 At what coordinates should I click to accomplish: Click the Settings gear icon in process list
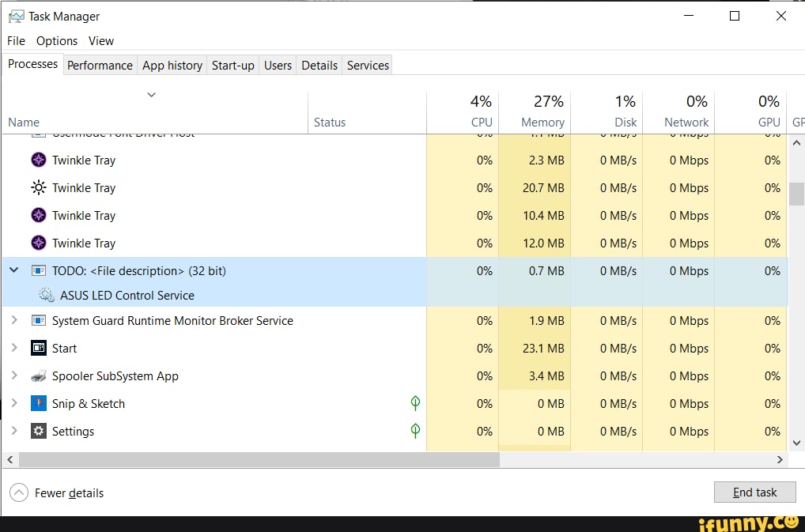click(x=38, y=431)
